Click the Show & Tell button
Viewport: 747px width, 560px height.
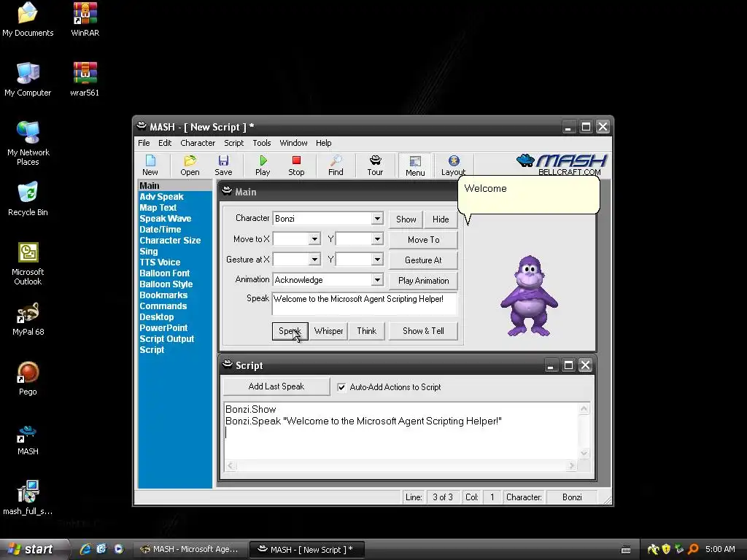tap(424, 331)
